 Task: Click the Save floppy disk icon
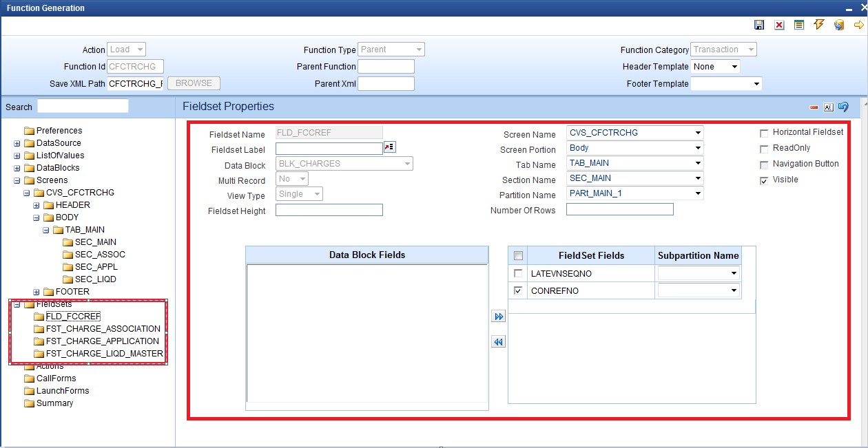[759, 25]
